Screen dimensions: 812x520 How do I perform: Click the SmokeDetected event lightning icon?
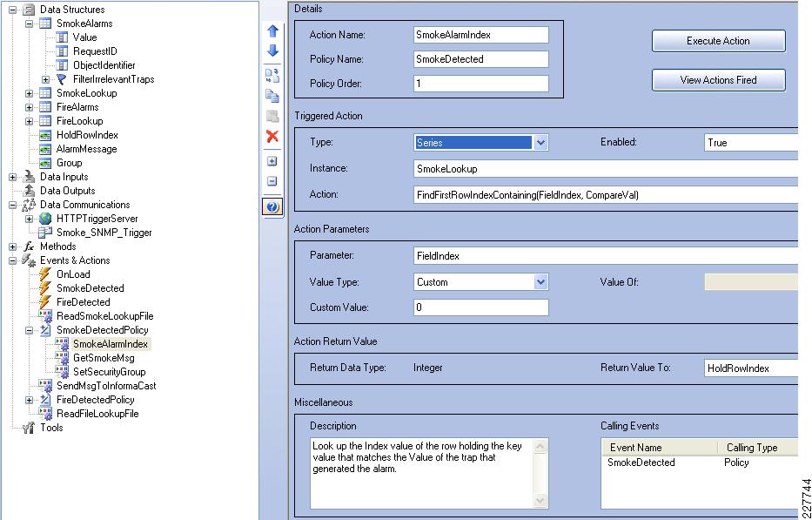[45, 288]
